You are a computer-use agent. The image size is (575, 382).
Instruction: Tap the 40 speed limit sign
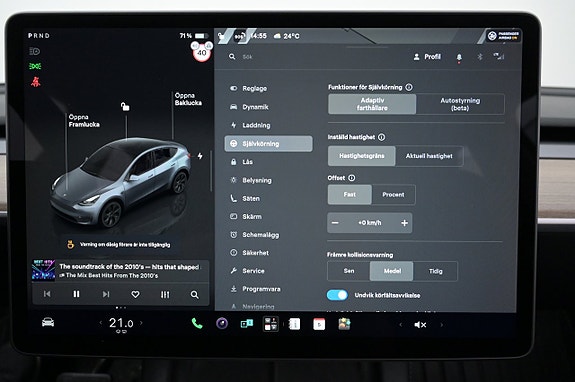[x=202, y=52]
